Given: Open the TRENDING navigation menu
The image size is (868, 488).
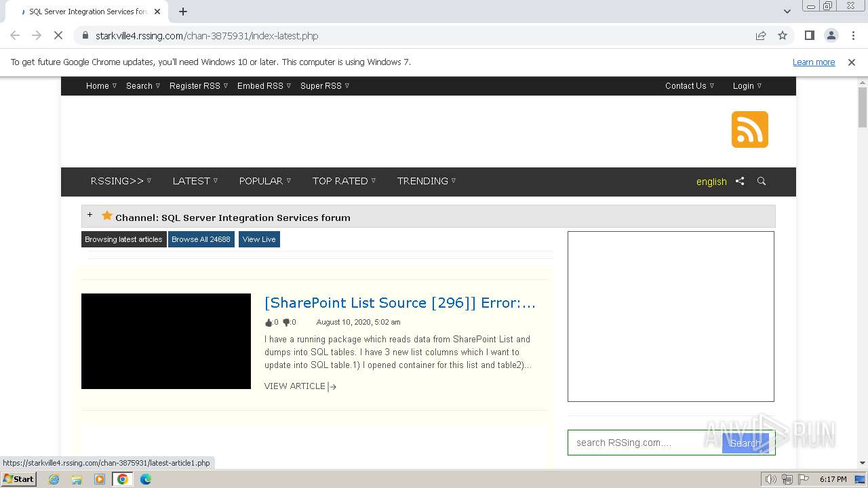Looking at the screenshot, I should tap(427, 181).
